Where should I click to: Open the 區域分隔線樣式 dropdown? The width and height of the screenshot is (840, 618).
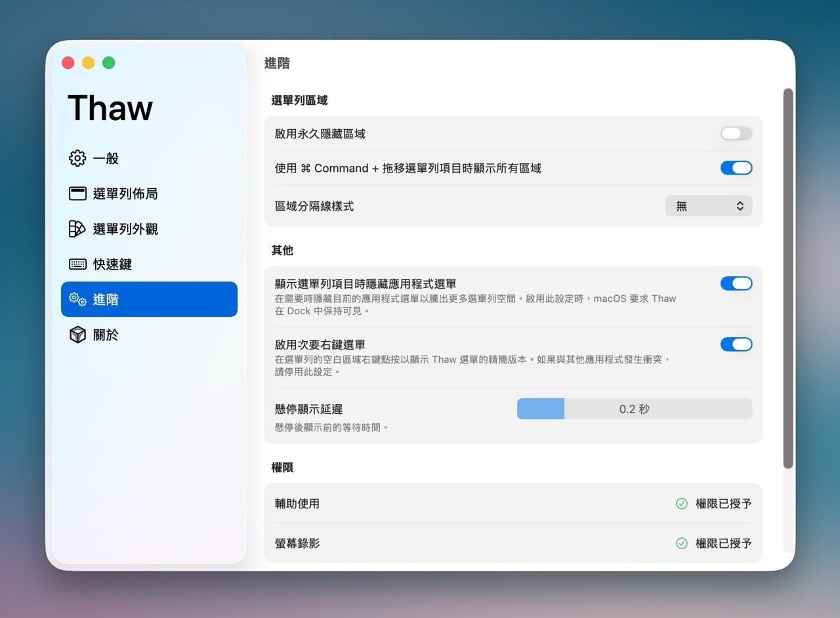click(709, 206)
